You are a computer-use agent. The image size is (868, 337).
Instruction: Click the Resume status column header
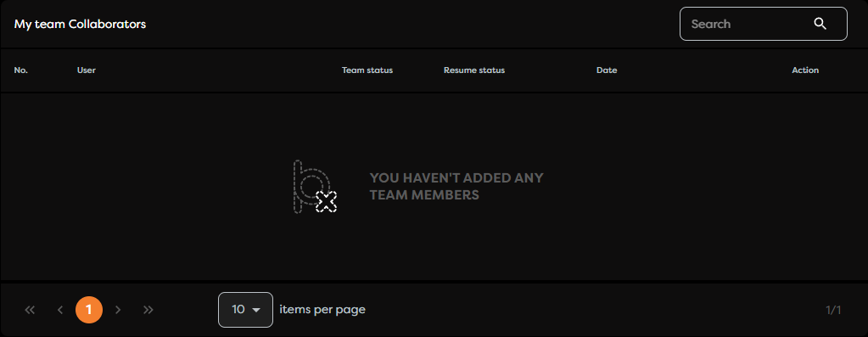[x=473, y=70]
